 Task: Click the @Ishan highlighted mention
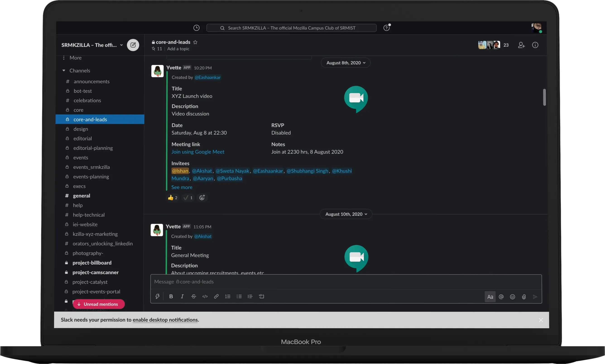pos(180,171)
